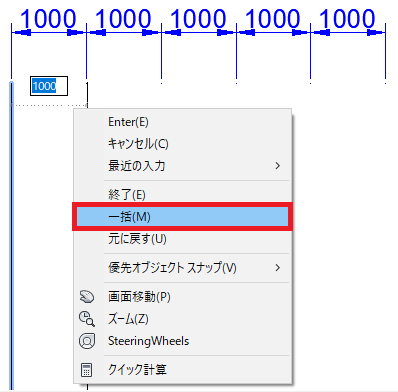This screenshot has height=392, width=398.
Task: Select ズーム(Z) menu entry
Action: (x=128, y=319)
